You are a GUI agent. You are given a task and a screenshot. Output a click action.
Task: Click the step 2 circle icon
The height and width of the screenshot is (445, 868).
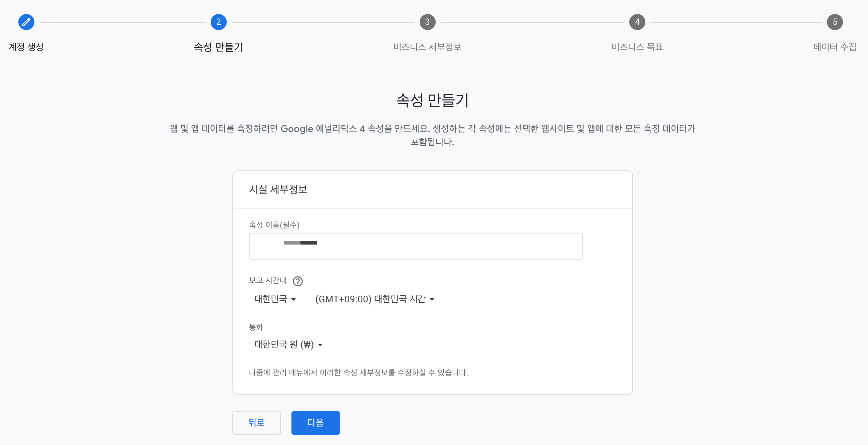click(218, 22)
